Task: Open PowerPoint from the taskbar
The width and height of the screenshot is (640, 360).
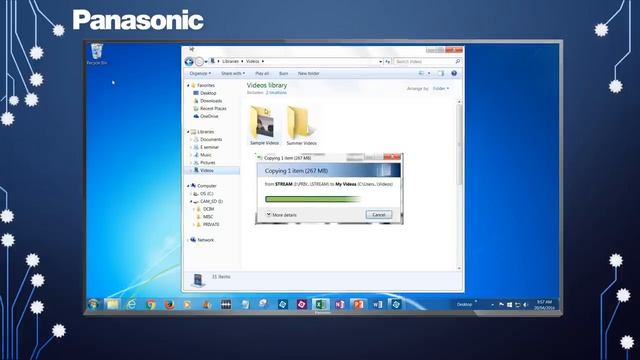Action: tap(358, 304)
